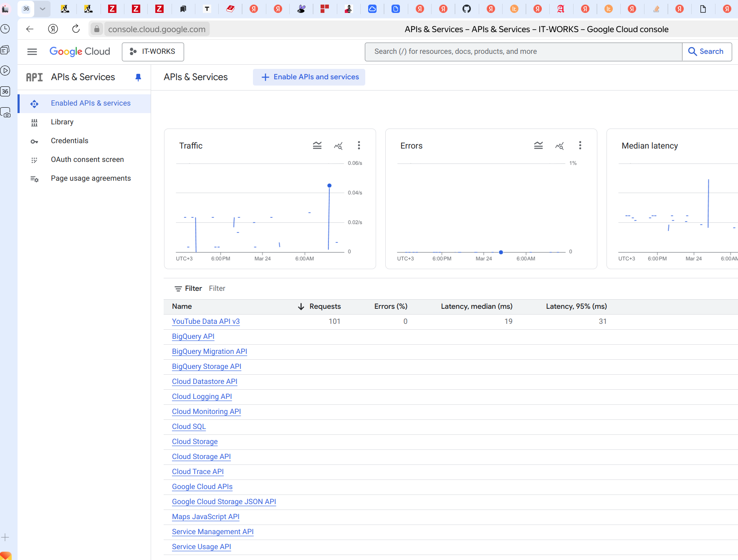Open the screenshot camera tool in the sidebar
This screenshot has height=560, width=738.
pyautogui.click(x=5, y=112)
